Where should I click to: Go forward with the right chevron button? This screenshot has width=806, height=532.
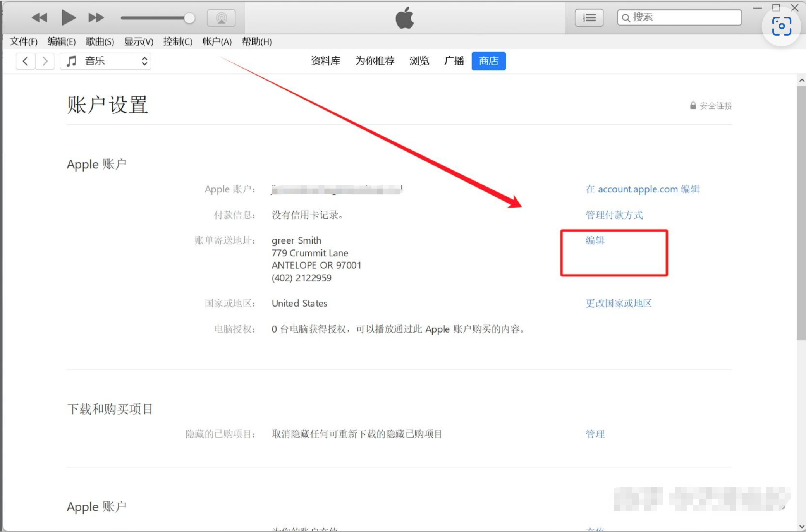tap(45, 61)
